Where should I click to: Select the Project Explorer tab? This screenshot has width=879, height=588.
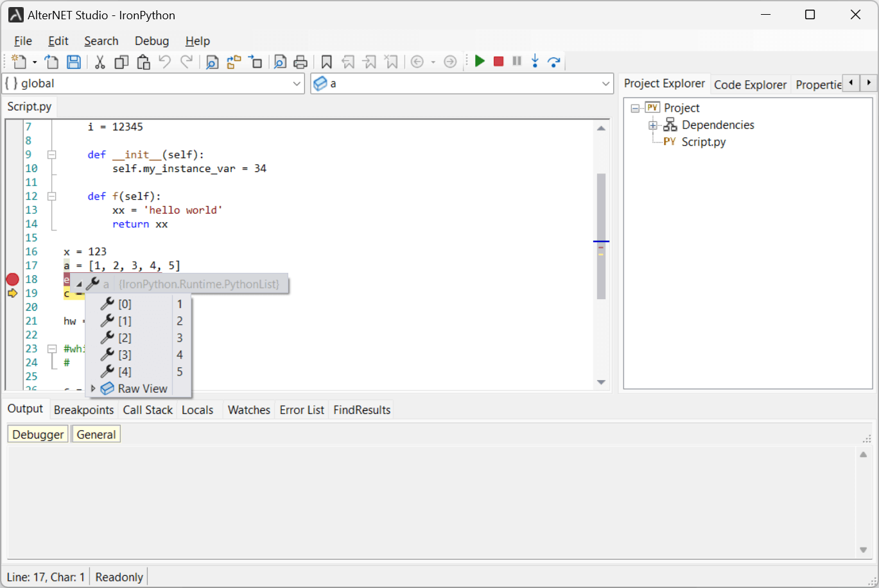[665, 83]
